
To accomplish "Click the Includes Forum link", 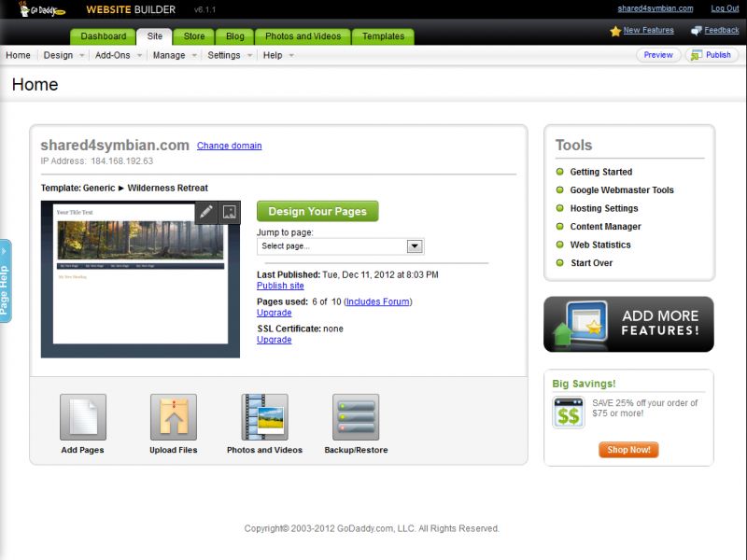I will point(378,301).
